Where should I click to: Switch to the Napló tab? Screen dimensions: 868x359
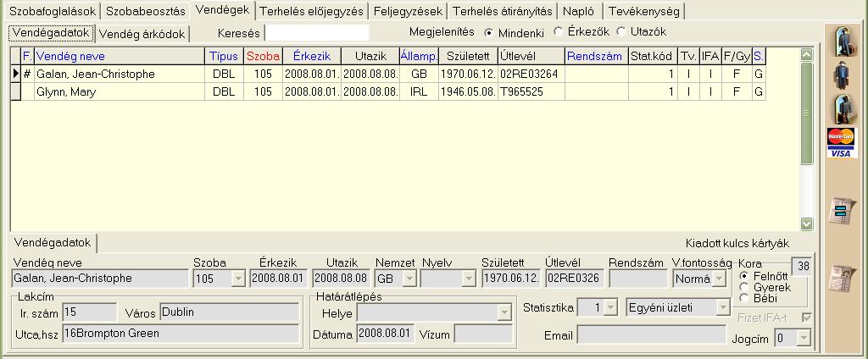tap(578, 10)
